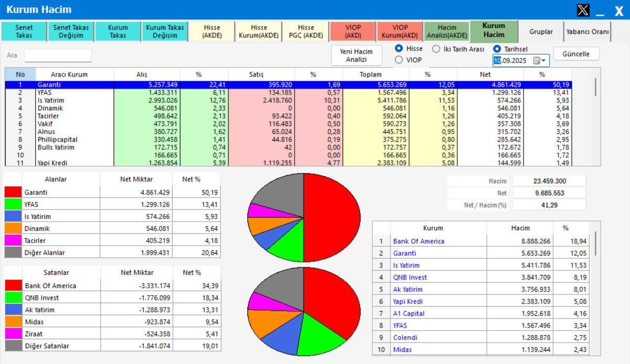The height and width of the screenshot is (364, 630).
Task: Open the Hisse PGÇ (AKDE) tab
Action: click(x=306, y=31)
